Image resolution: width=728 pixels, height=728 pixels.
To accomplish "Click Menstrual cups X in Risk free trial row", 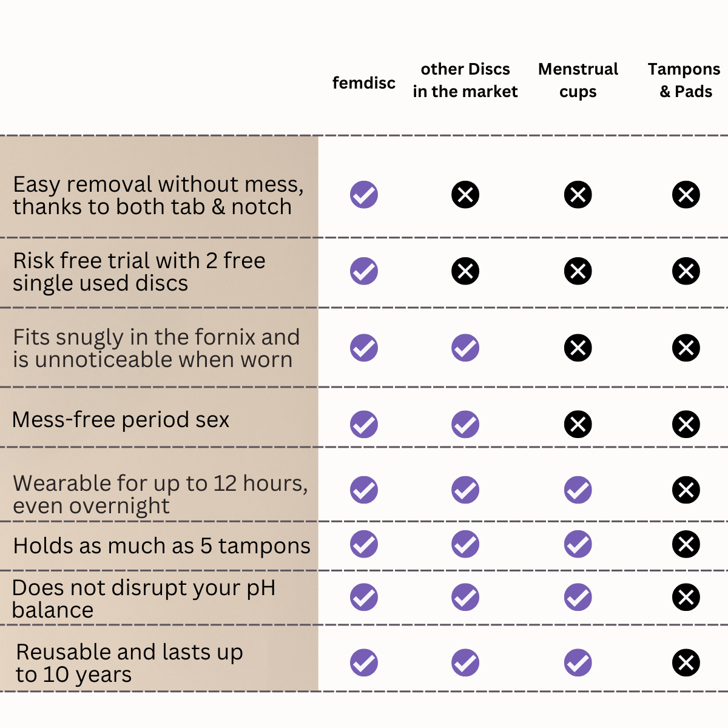I will click(578, 271).
